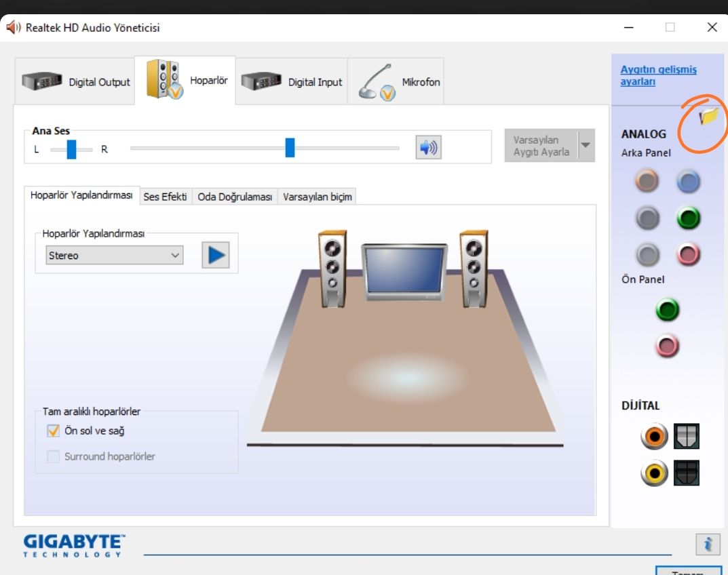Viewport: 728px width, 575px height.
Task: Toggle Surround hoparlörler checkbox
Action: [x=54, y=456]
